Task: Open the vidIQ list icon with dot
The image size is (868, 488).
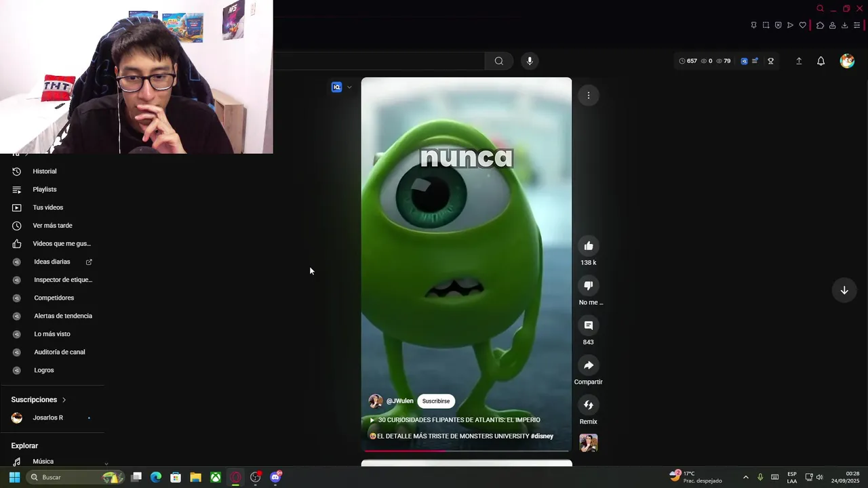Action: click(755, 61)
